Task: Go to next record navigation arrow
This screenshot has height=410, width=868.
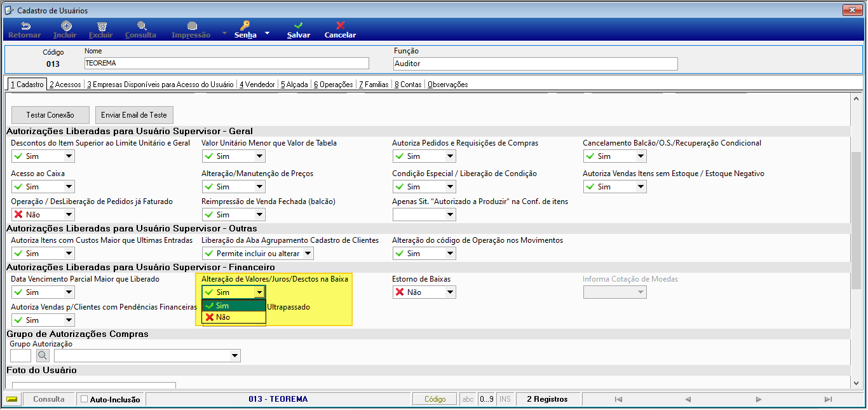Action: click(759, 399)
